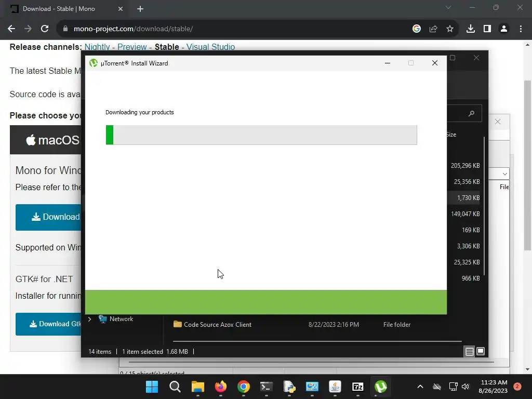Switch Explorer to large icons view
The height and width of the screenshot is (399, 532).
[x=481, y=352]
